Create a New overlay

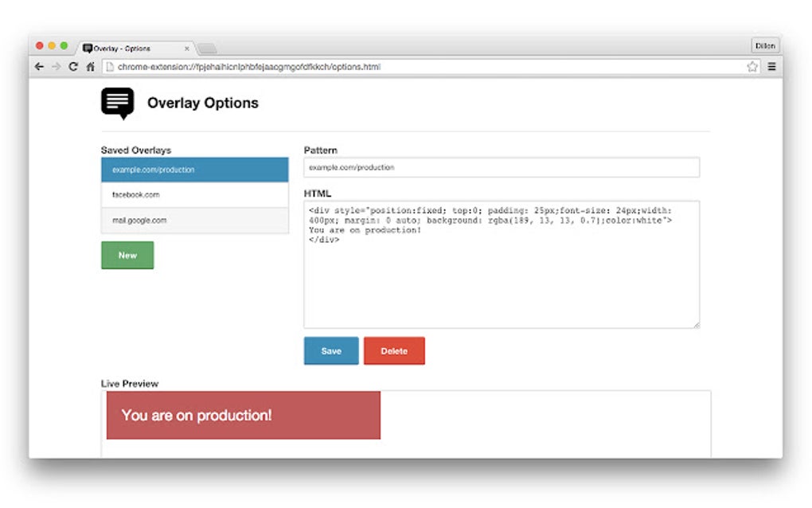(x=127, y=255)
